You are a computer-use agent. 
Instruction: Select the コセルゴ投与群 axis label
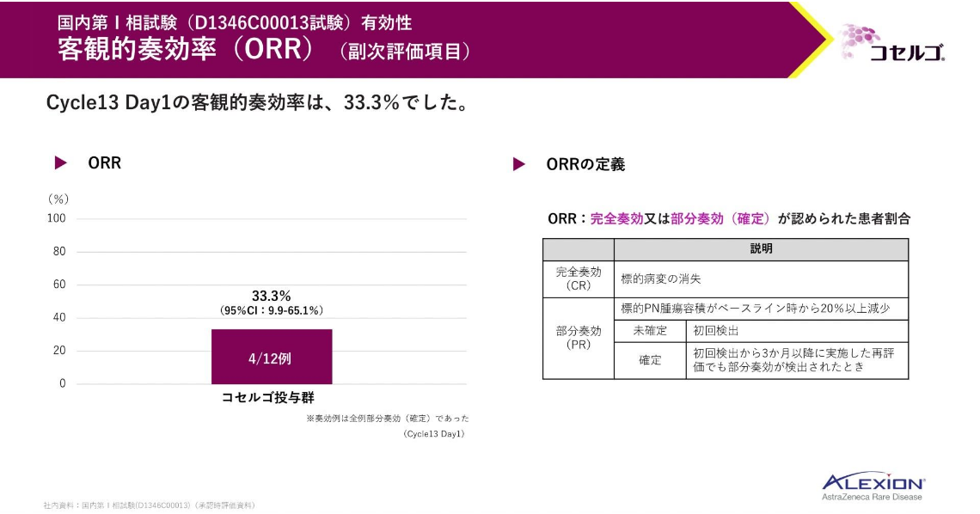click(x=268, y=397)
